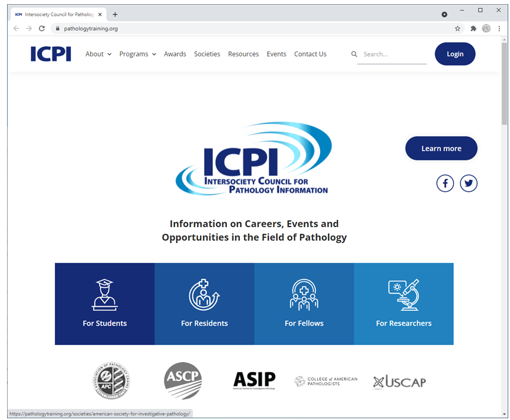Click the search magnifier icon
510x420 pixels.
pyautogui.click(x=354, y=54)
